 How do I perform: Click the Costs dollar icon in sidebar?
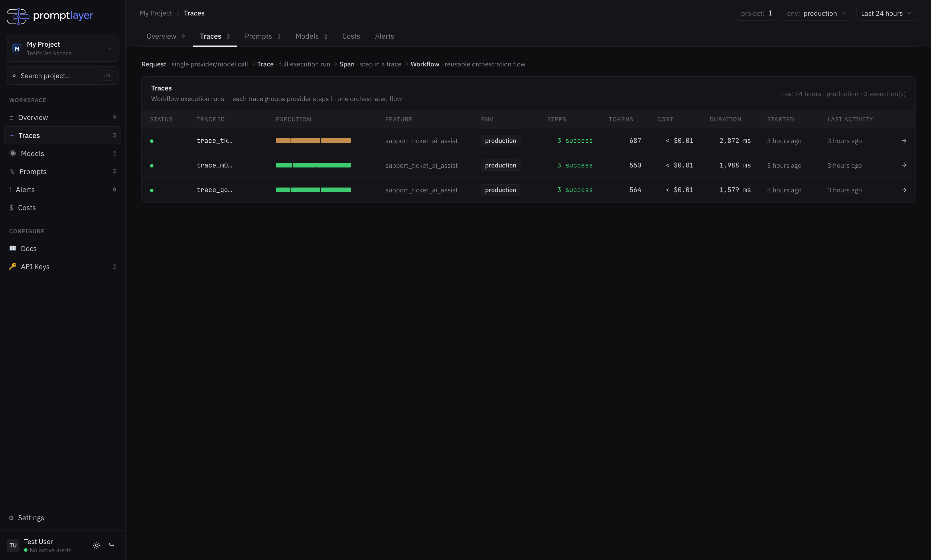[11, 208]
